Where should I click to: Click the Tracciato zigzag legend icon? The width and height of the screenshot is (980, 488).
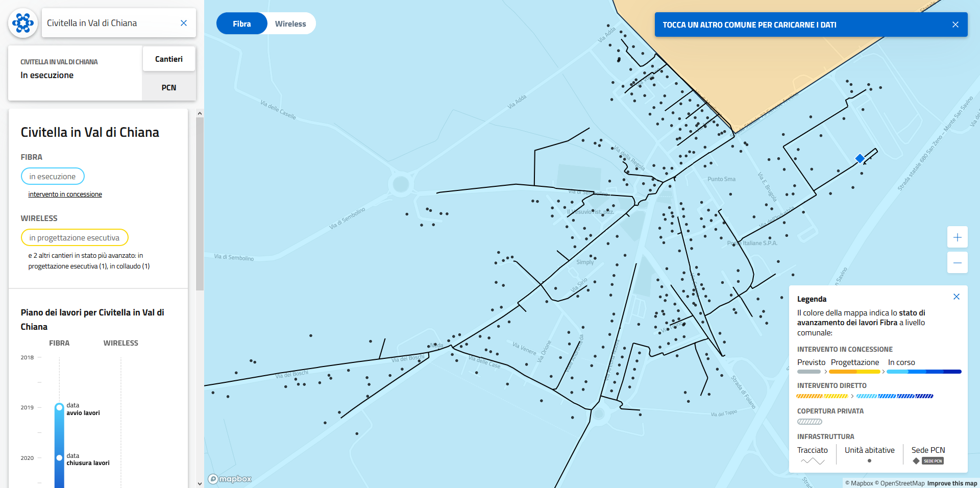point(813,461)
